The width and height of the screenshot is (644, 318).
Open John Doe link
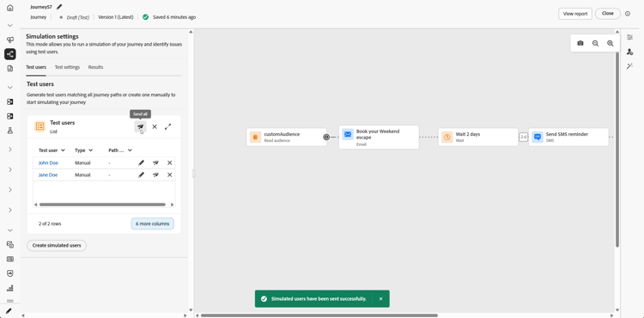click(48, 163)
